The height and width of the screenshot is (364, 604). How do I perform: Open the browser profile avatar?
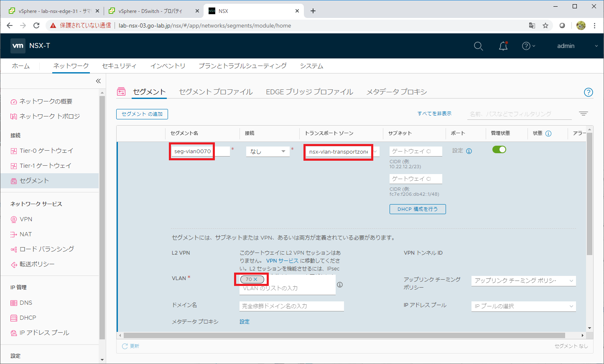pyautogui.click(x=581, y=25)
